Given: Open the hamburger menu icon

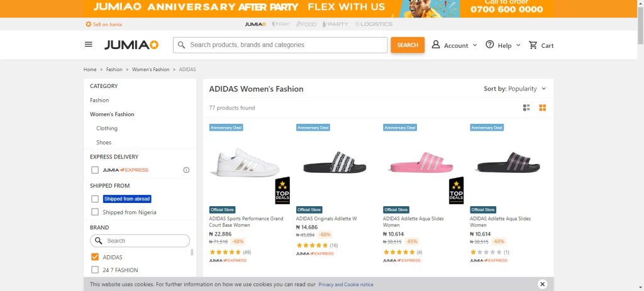Looking at the screenshot, I should tap(89, 45).
